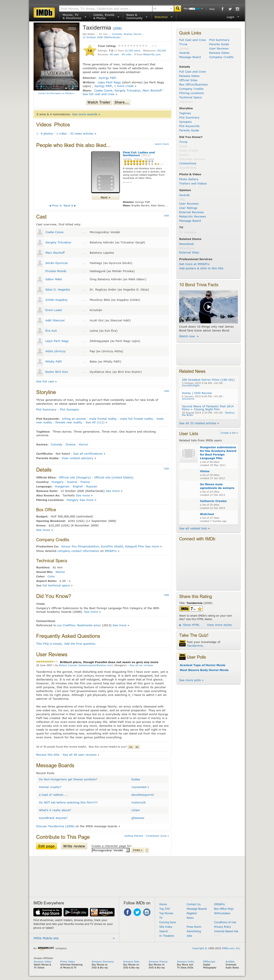Viewport: 274px width, 980px height.
Task: Open the Watchlist dropdown
Action: point(163,17)
